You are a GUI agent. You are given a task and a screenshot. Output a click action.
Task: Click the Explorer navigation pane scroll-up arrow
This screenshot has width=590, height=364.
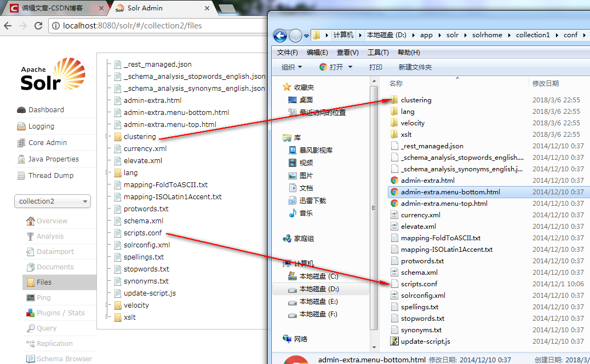pyautogui.click(x=374, y=81)
